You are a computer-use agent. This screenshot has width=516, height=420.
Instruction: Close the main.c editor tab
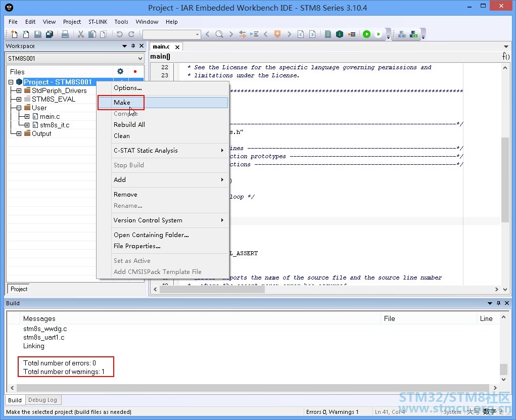[x=177, y=47]
